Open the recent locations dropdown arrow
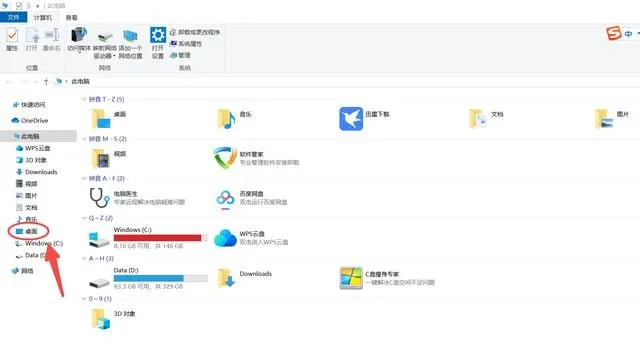640x363 pixels. click(36, 82)
